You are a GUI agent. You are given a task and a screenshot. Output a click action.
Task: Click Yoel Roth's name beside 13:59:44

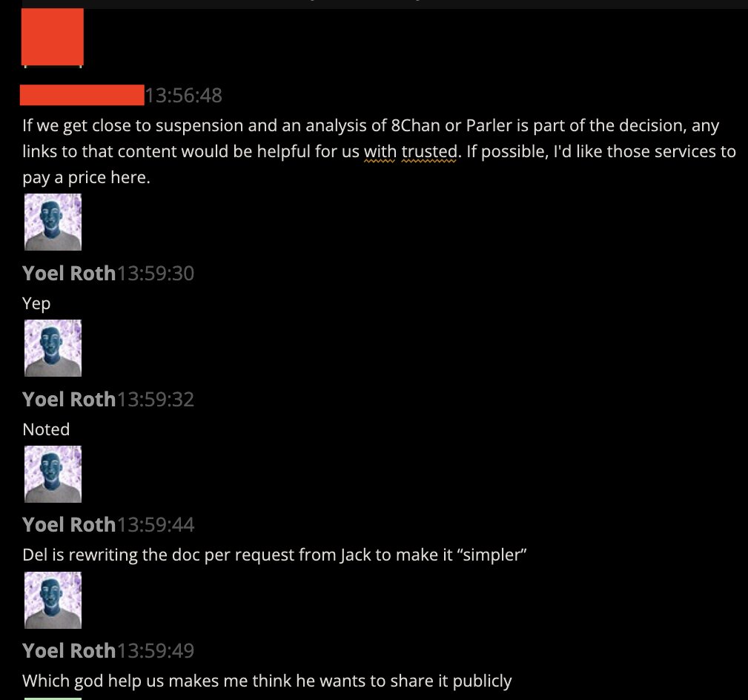[69, 525]
